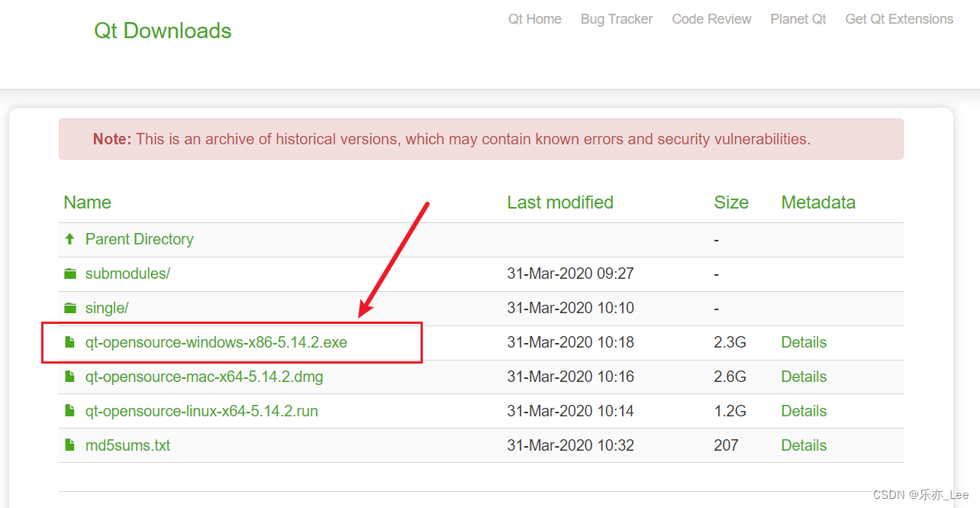The height and width of the screenshot is (508, 980).
Task: View Details for the linux-x64 run file
Action: (804, 411)
